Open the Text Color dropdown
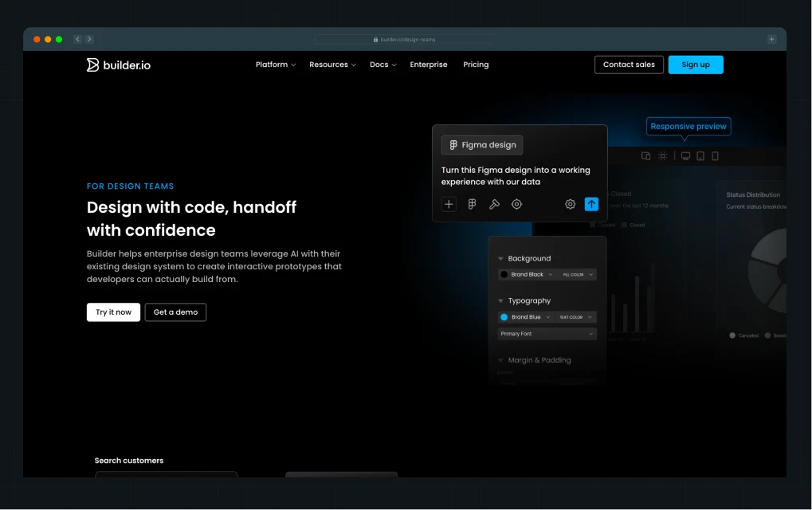 (x=576, y=317)
